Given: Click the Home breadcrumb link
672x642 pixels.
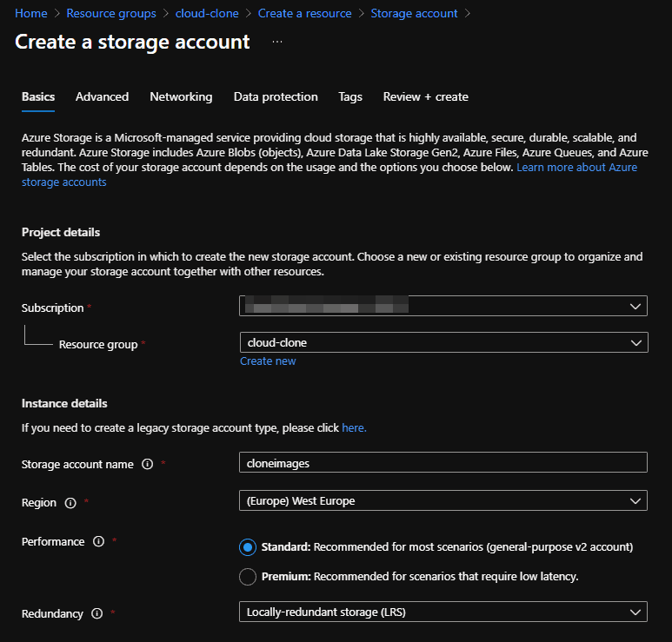Looking at the screenshot, I should (31, 13).
